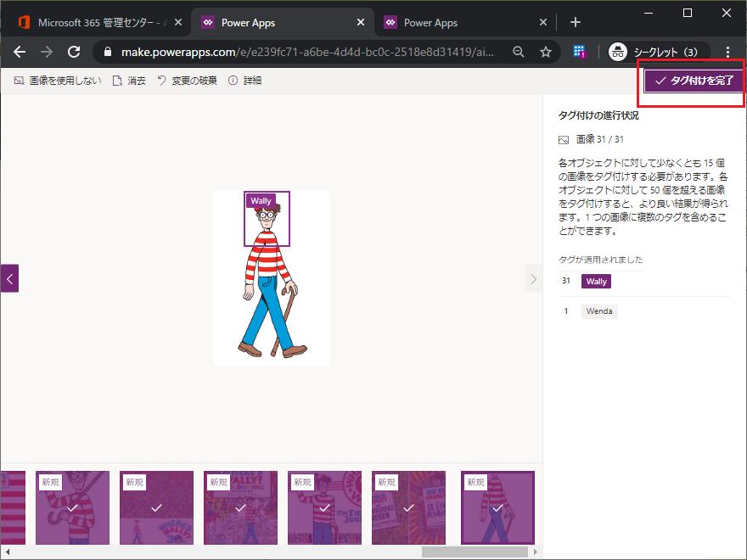The height and width of the screenshot is (560, 747).
Task: Click the horizontal thumbnail scrollbar handle
Action: pos(475,552)
